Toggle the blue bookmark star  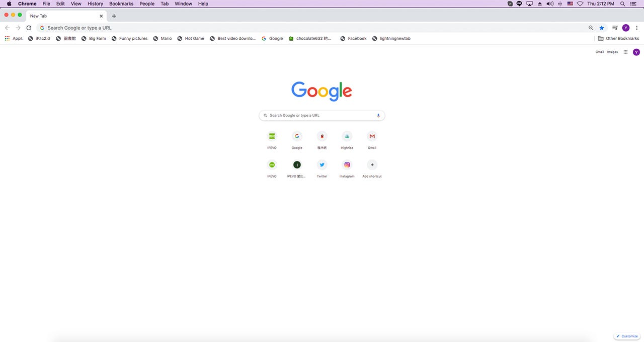coord(602,28)
